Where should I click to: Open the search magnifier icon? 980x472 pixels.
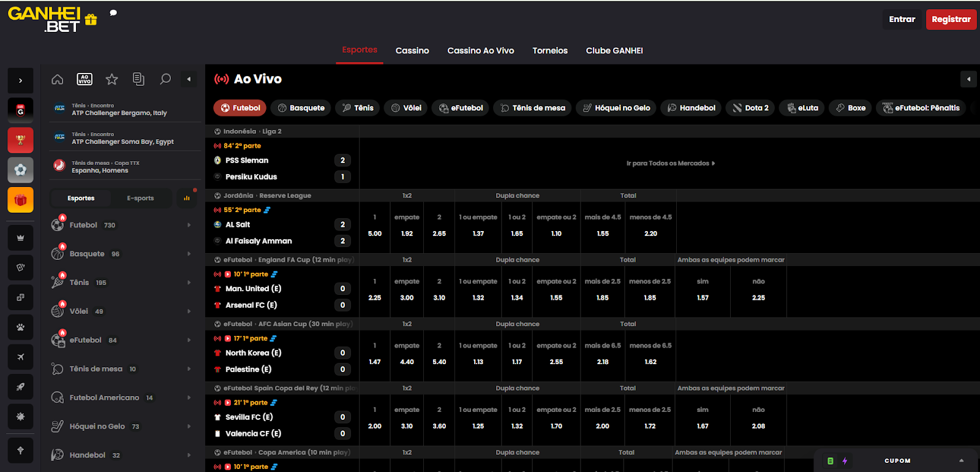(165, 79)
